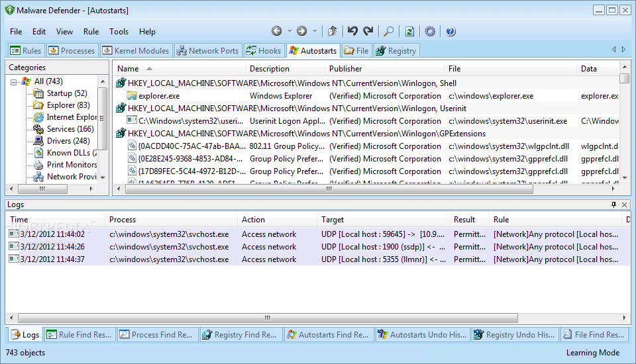Screen dimensions: 636x364
Task: Open the Registry Find Results bottom tab
Action: pos(241,335)
